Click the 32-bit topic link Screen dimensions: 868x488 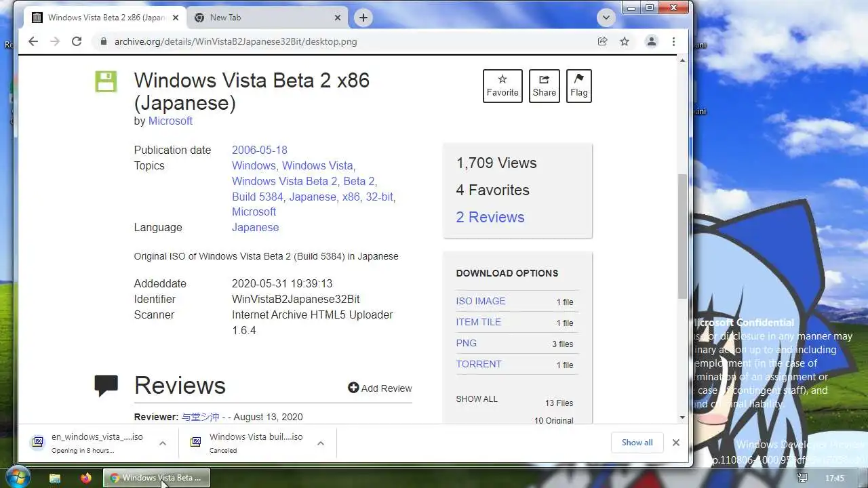[x=379, y=197]
